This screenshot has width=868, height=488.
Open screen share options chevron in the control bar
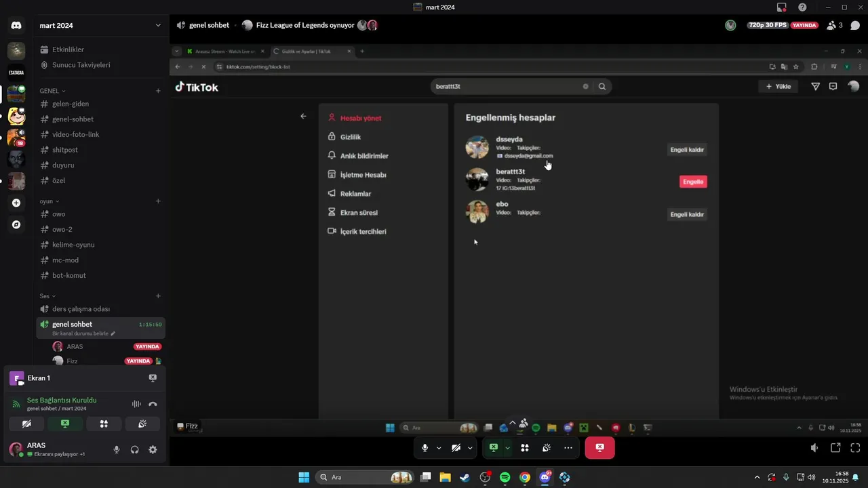coord(507,448)
